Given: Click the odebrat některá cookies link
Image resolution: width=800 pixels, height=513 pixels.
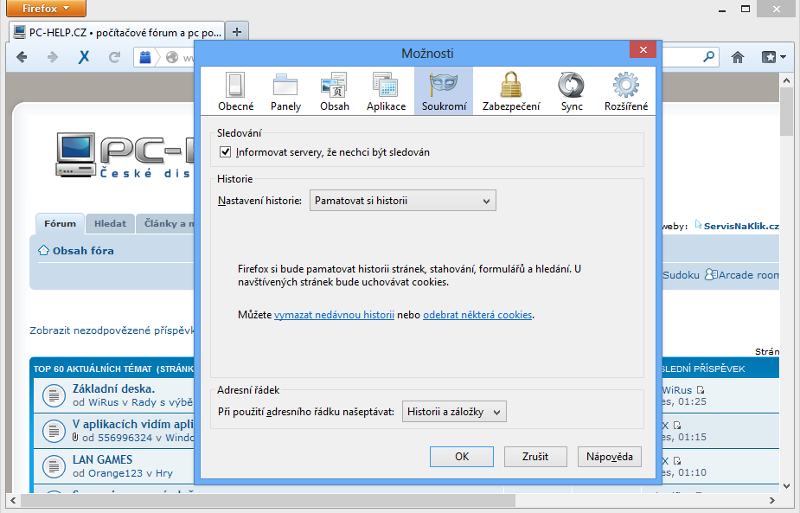Looking at the screenshot, I should click(x=477, y=315).
